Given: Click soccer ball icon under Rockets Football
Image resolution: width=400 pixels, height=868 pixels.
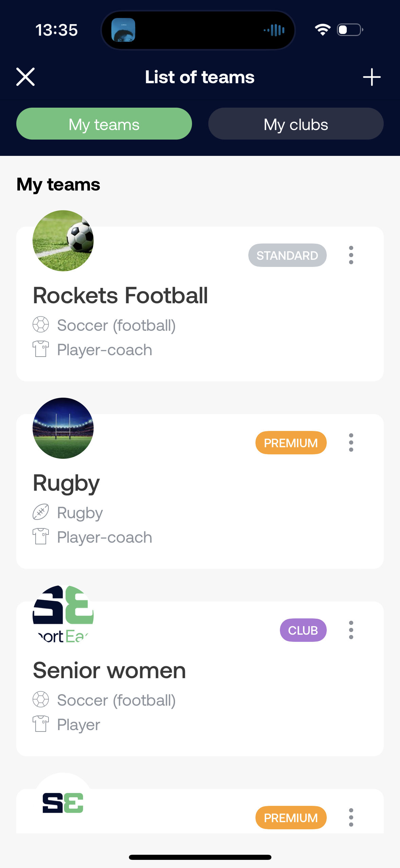Looking at the screenshot, I should tap(41, 325).
